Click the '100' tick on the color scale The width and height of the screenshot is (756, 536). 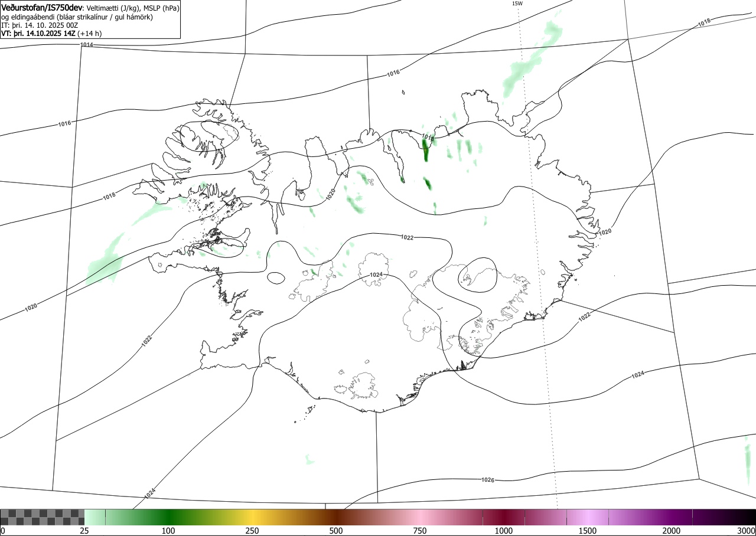coord(168,531)
